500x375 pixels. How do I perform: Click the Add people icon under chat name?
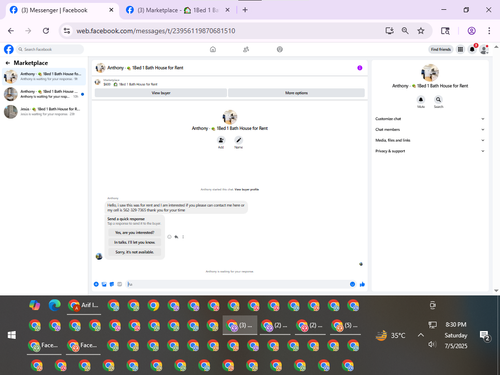pos(221,140)
